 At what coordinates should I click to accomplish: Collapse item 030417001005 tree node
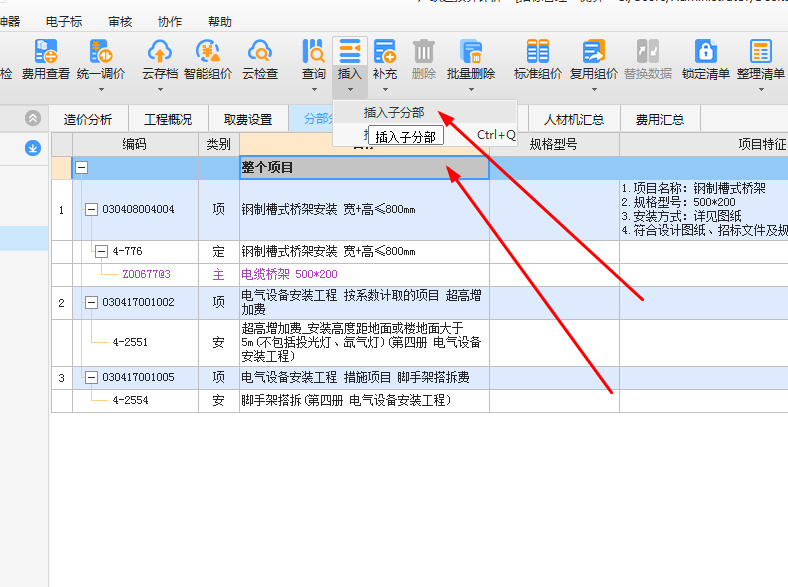pyautogui.click(x=91, y=377)
